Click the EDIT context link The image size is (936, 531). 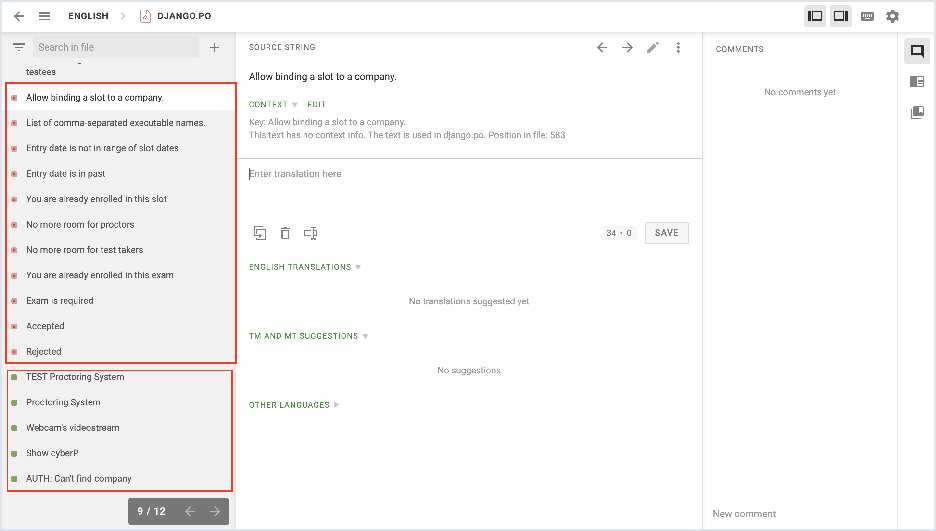tap(316, 104)
